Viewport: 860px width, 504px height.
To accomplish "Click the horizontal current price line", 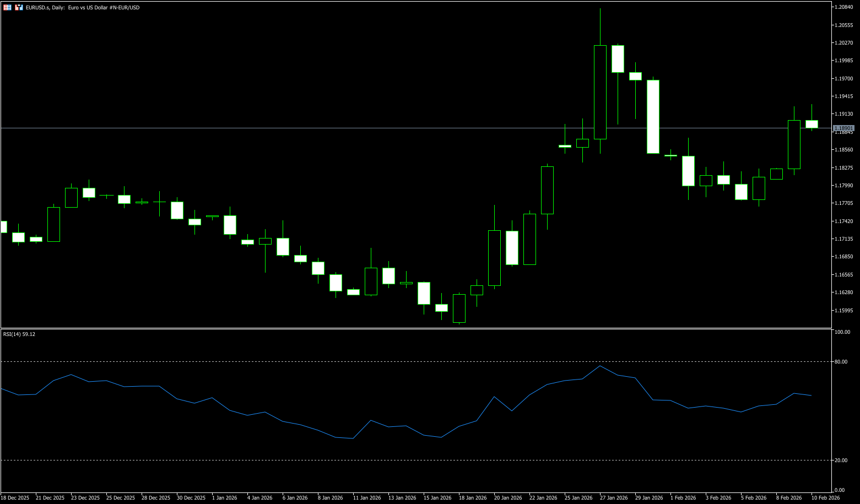I will 331,128.
